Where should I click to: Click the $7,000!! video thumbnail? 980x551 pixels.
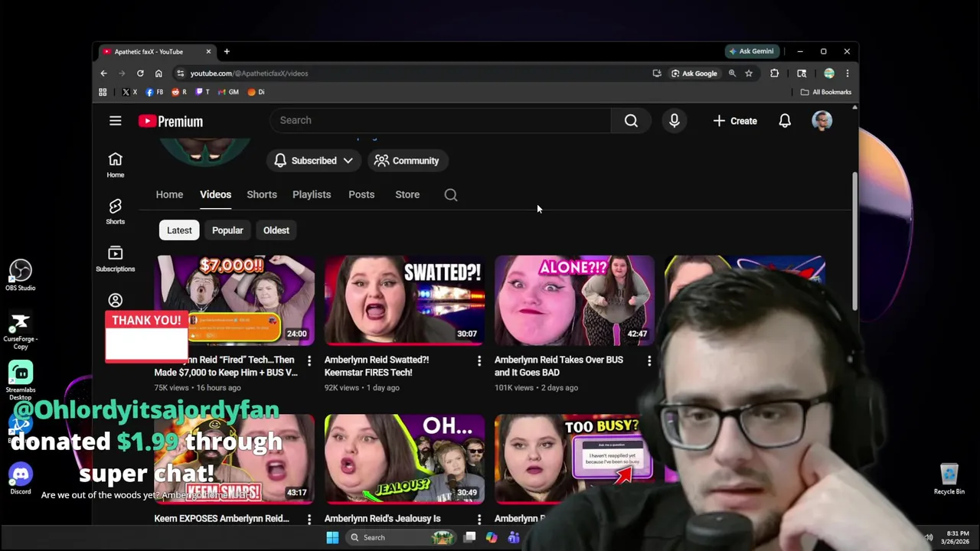point(234,300)
